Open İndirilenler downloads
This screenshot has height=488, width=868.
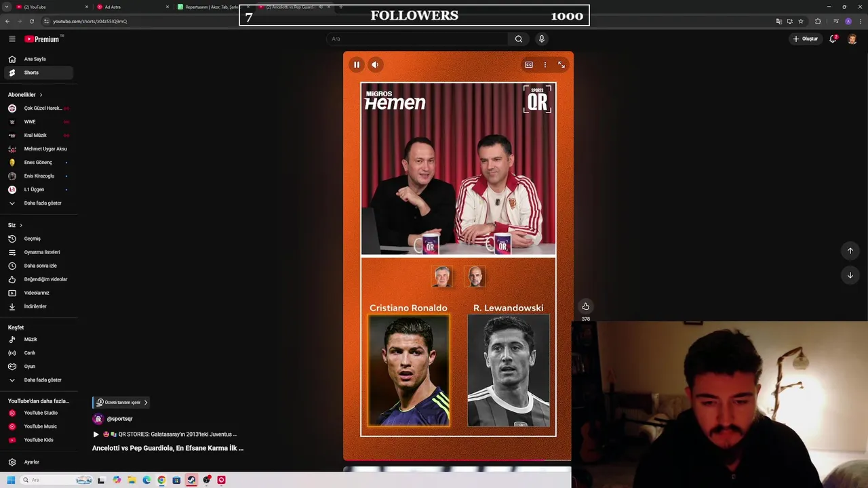point(39,306)
